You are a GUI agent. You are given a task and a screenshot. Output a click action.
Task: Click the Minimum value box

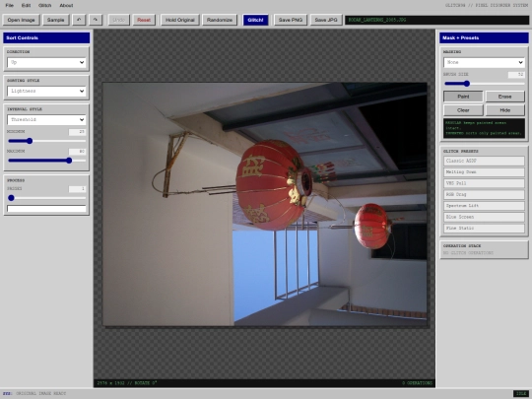click(x=78, y=132)
